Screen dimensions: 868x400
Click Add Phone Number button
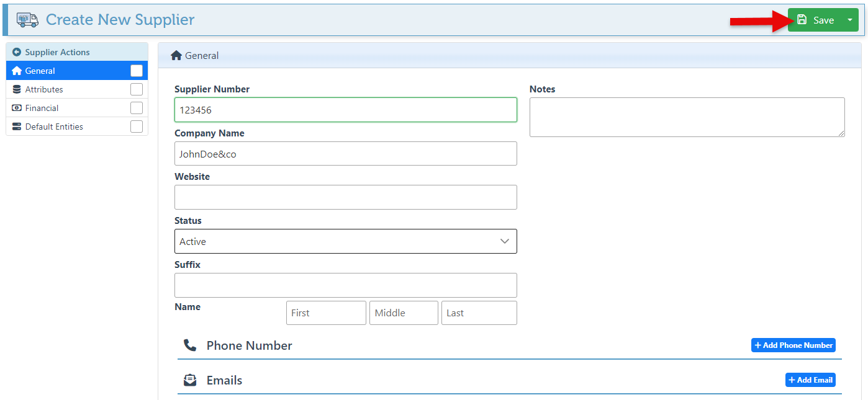[793, 345]
